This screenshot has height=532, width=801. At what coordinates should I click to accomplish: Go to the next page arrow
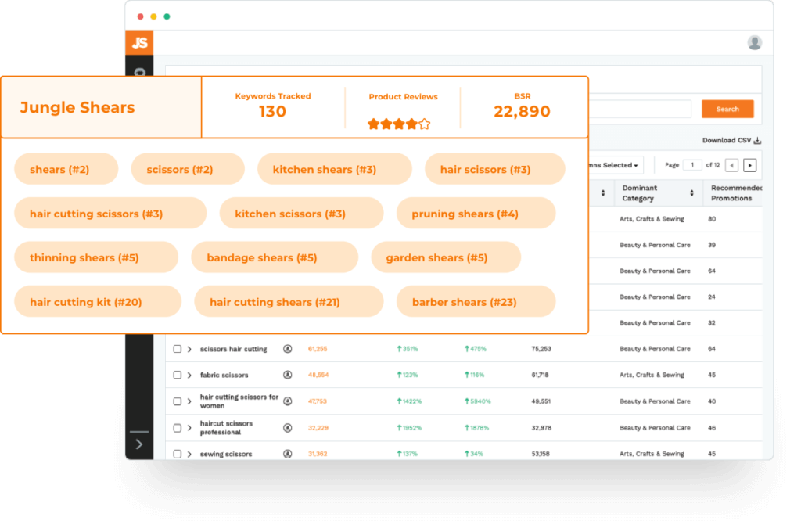(x=749, y=165)
